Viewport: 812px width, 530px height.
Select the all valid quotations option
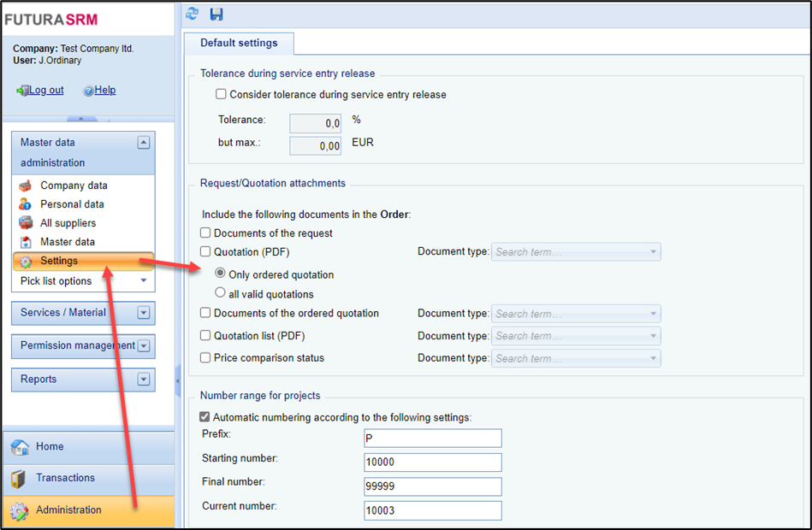[221, 293]
